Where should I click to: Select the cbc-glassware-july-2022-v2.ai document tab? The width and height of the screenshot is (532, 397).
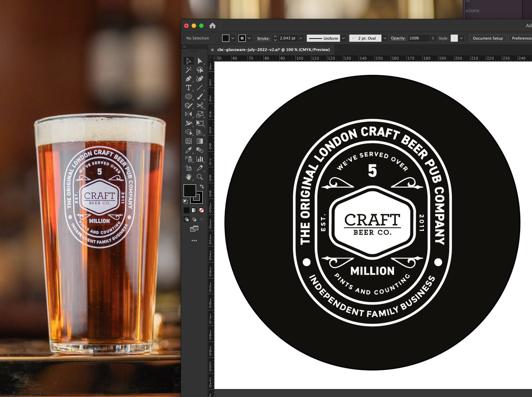[x=273, y=50]
